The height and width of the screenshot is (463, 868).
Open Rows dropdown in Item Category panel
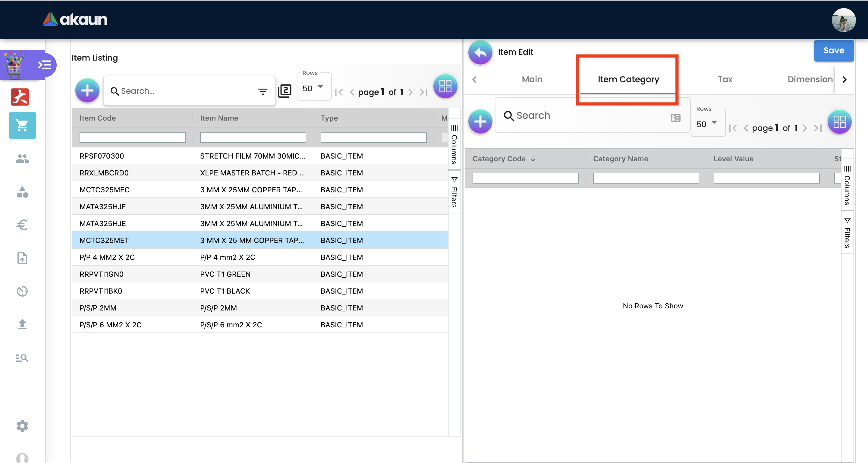click(x=707, y=124)
